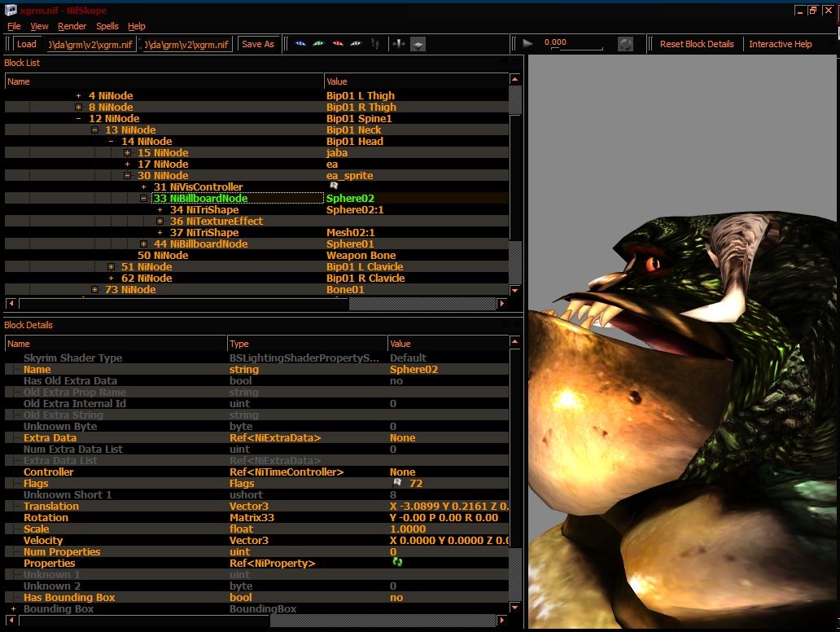Click the Velocity row label
Viewport: 840px width, 632px height.
(x=43, y=540)
